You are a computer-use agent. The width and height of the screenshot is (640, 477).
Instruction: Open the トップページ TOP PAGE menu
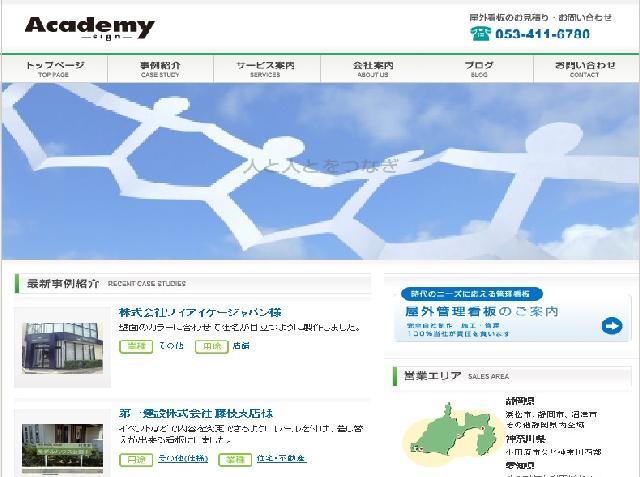click(55, 69)
